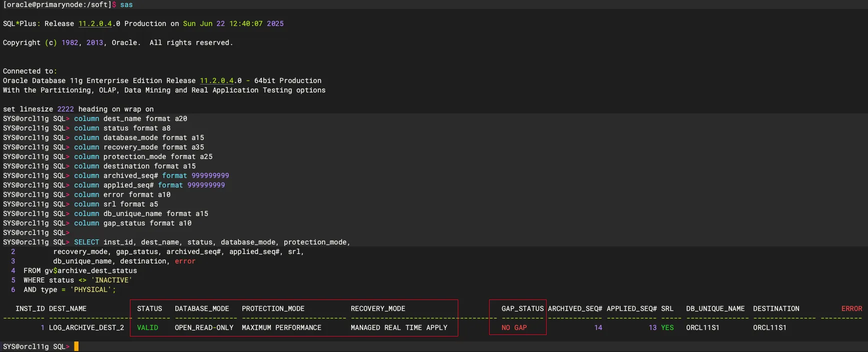Viewport: 868px width, 352px height.
Task: Click the 'PHYSICAL' string in the query
Action: [x=92, y=289]
